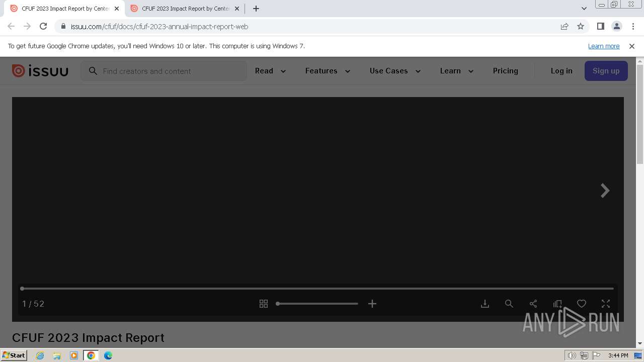Switch to the first CFUF 2023 Impact Report tab
Viewport: 644px width, 362px height.
point(64,9)
